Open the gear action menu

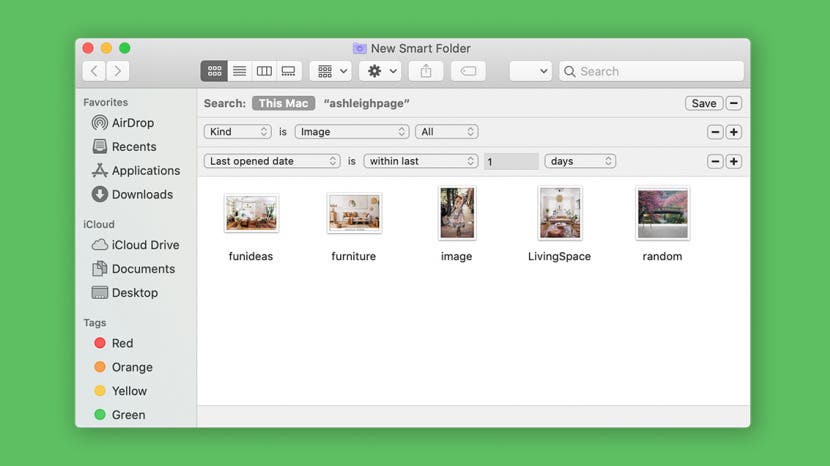point(381,71)
